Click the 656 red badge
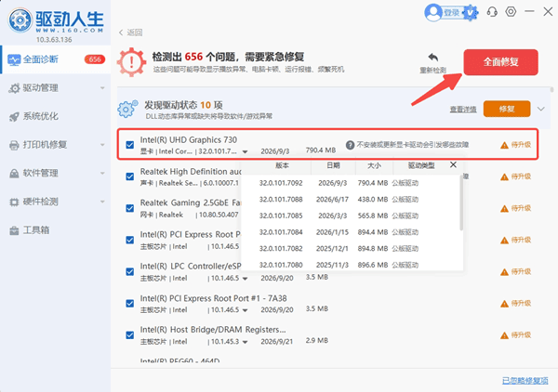The image size is (558, 392). click(x=95, y=59)
